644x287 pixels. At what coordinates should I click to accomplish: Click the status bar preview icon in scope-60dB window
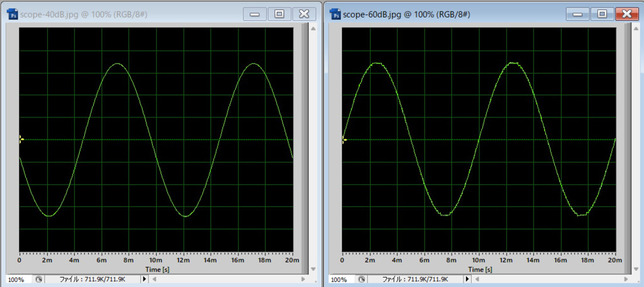(x=361, y=279)
